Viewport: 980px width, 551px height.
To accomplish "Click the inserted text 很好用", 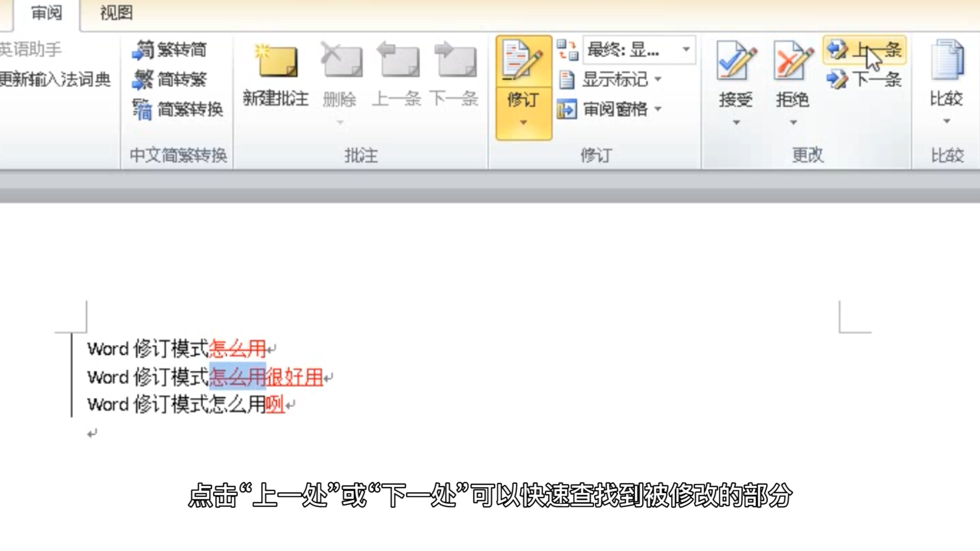I will [x=295, y=378].
